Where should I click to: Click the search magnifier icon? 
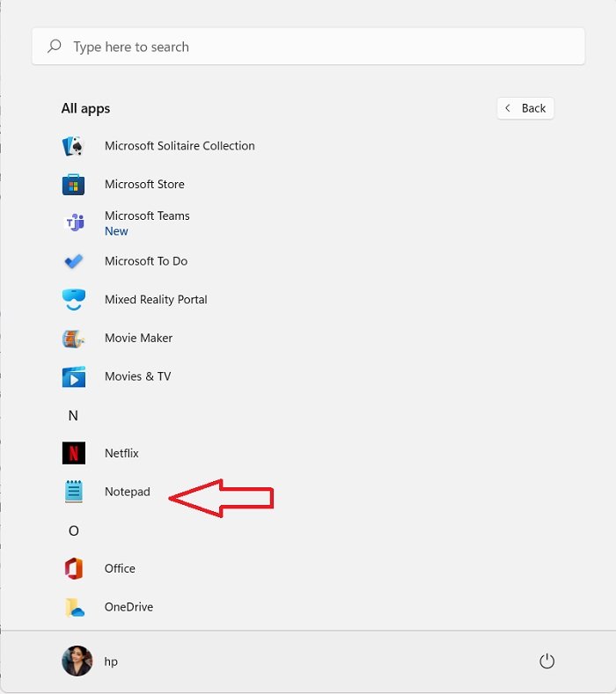point(54,46)
